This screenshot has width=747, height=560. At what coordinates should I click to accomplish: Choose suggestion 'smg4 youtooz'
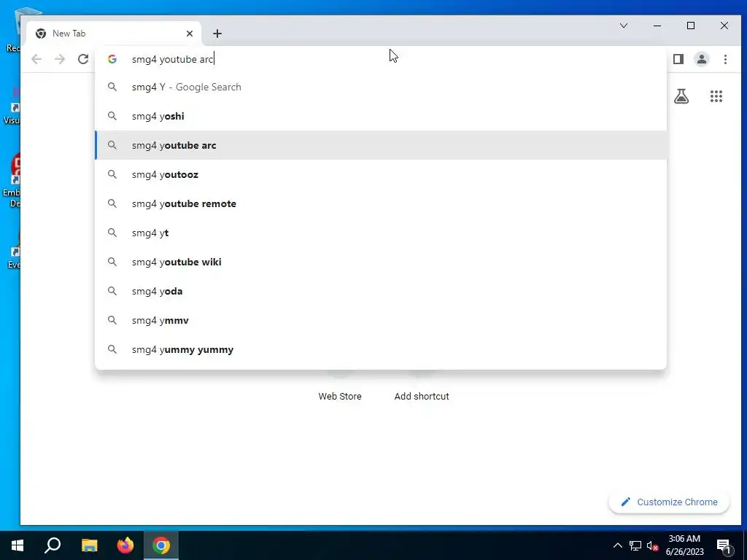pos(381,174)
